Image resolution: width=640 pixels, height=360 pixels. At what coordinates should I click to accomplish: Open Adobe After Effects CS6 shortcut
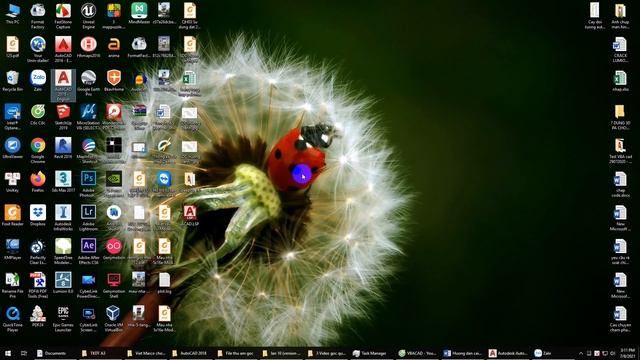[88, 252]
